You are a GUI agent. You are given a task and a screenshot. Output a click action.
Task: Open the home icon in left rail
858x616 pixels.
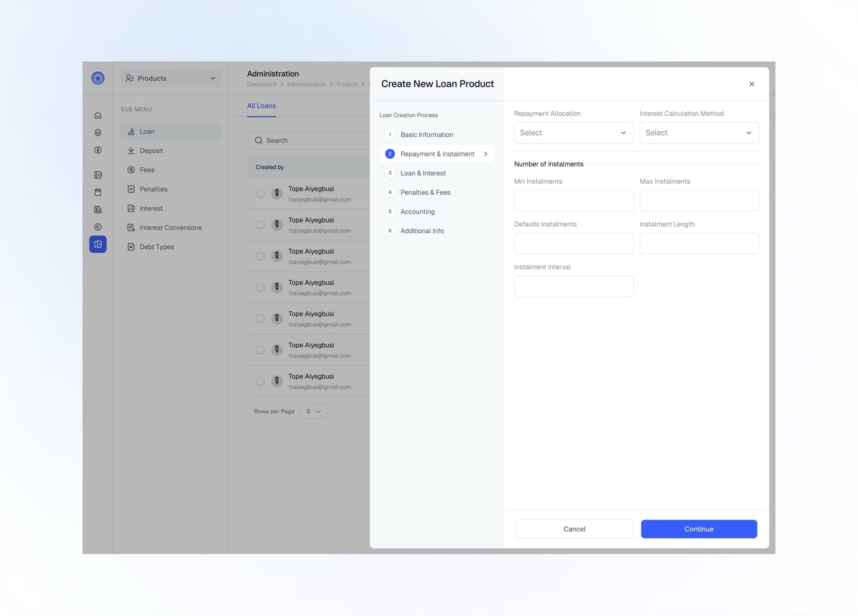[x=98, y=115]
